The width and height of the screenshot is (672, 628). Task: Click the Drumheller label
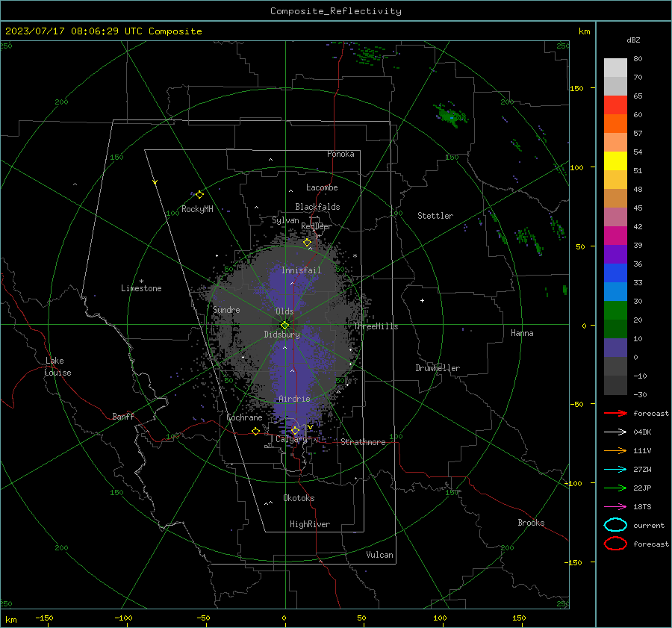(x=438, y=368)
